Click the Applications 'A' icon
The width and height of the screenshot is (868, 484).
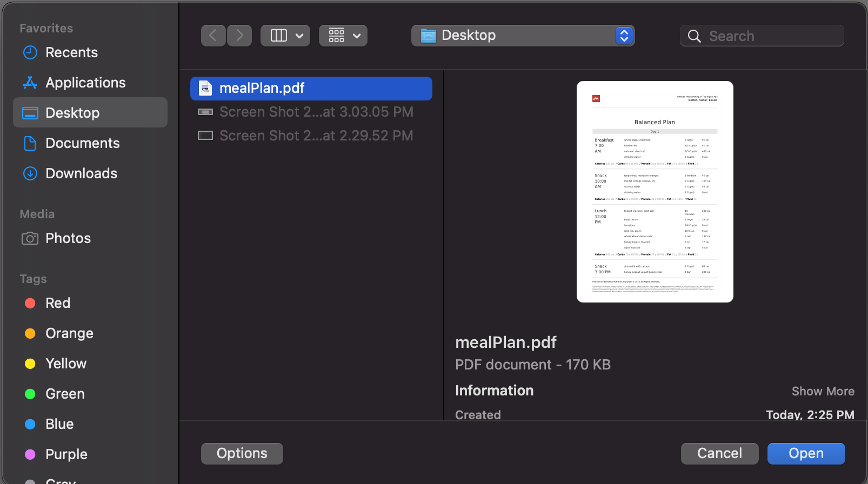pyautogui.click(x=30, y=83)
